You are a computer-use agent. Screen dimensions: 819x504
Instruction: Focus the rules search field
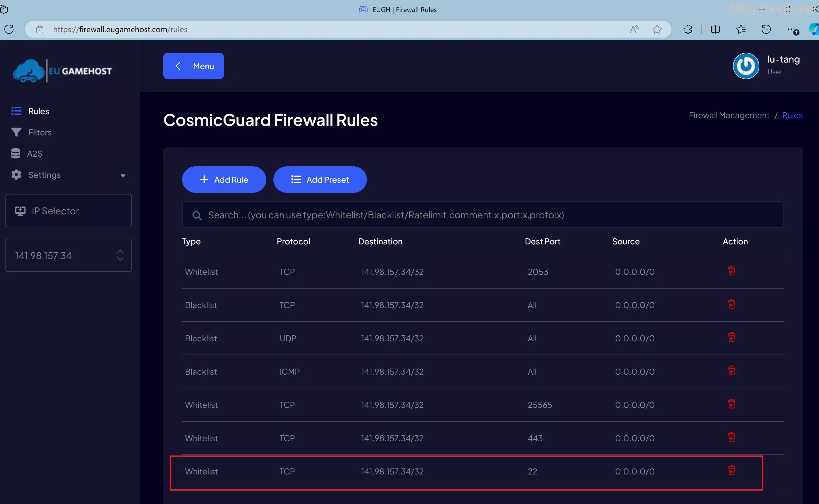click(483, 215)
